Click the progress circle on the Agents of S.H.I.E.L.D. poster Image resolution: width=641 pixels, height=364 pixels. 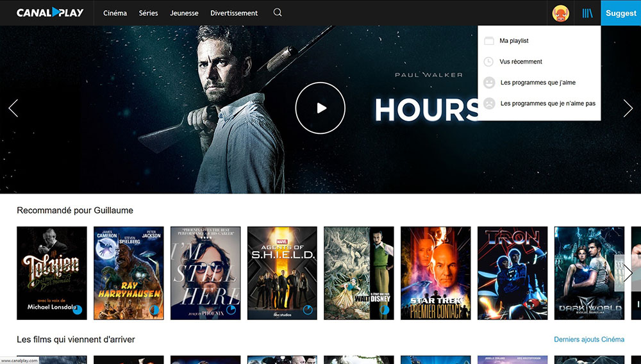click(308, 310)
